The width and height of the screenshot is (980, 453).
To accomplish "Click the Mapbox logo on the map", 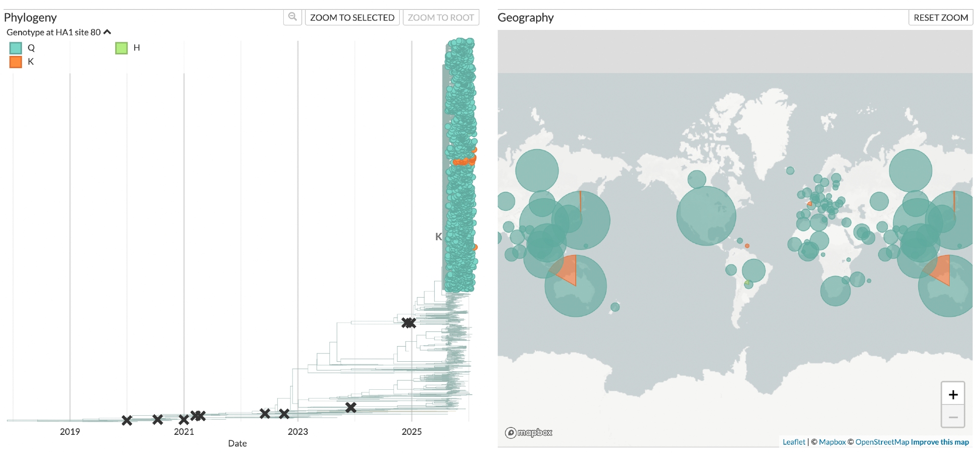I will pyautogui.click(x=529, y=432).
